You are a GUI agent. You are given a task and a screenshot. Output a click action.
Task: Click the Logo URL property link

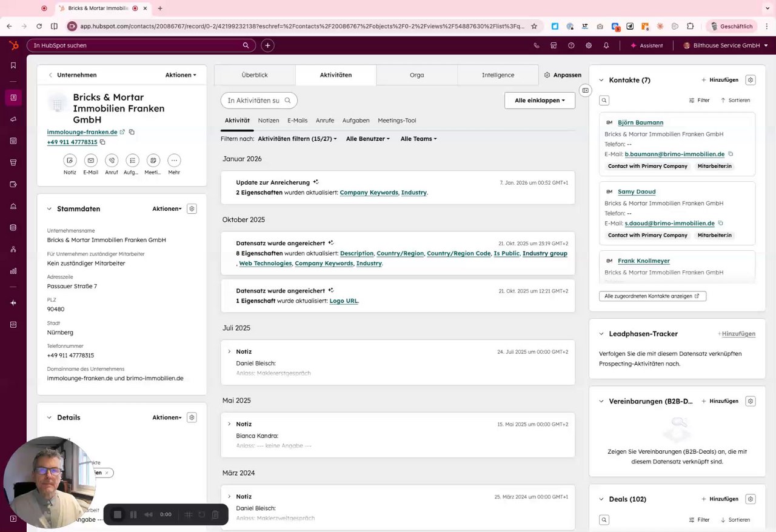[344, 301]
